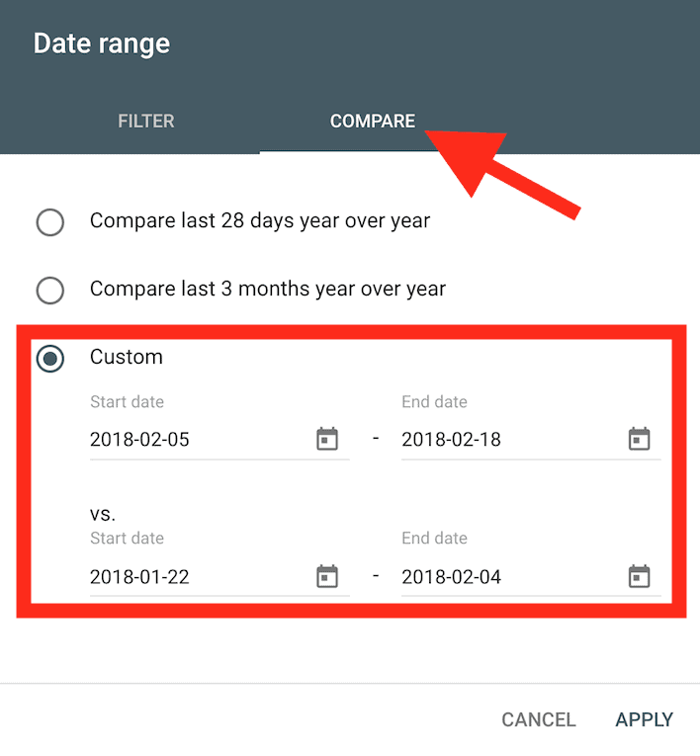Open calendar picker for 2018-01-22 start date

point(327,576)
